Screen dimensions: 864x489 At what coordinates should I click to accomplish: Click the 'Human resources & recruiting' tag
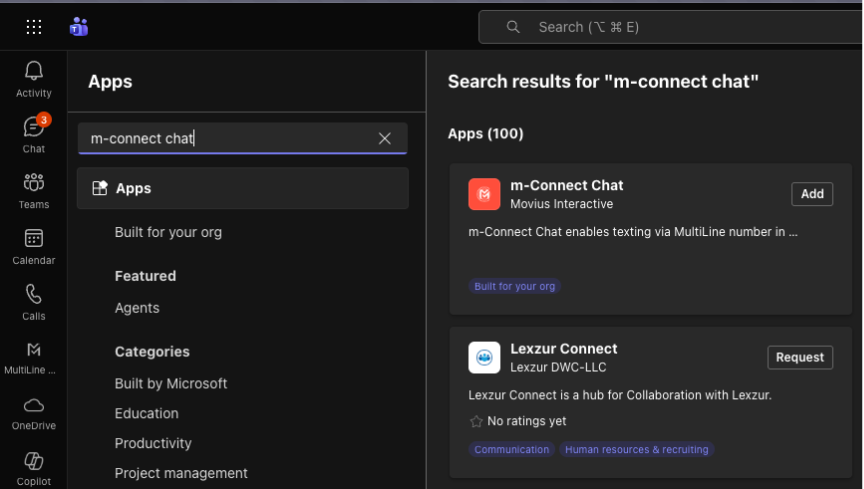click(x=636, y=449)
